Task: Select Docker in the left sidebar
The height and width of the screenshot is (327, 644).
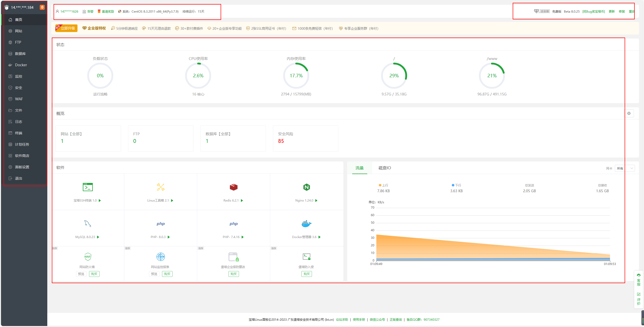Action: (x=21, y=65)
